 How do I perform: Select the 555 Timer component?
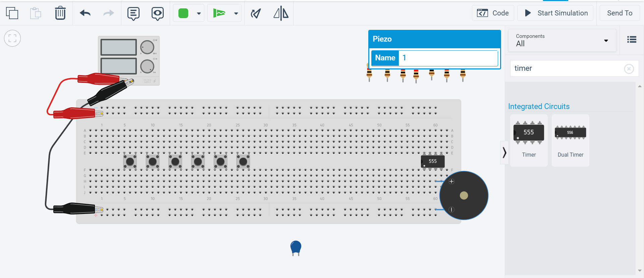tap(529, 140)
